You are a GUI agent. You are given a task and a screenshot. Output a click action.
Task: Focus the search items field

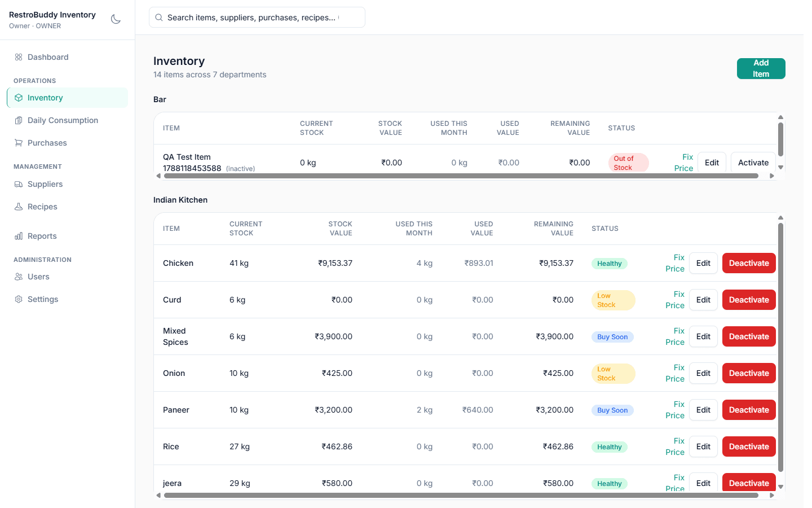tap(257, 17)
